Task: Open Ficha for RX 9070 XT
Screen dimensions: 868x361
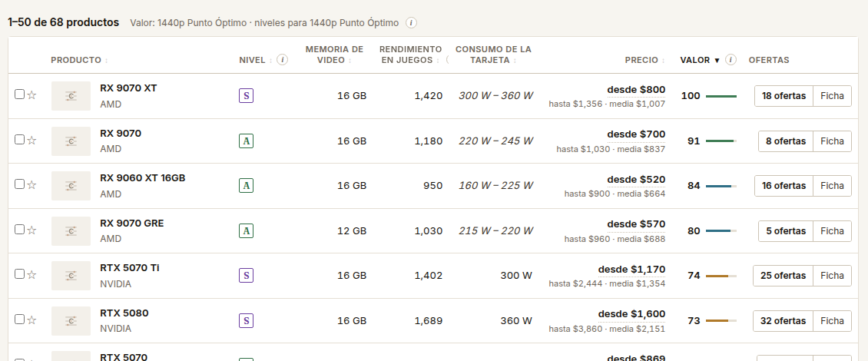Action: [x=832, y=96]
